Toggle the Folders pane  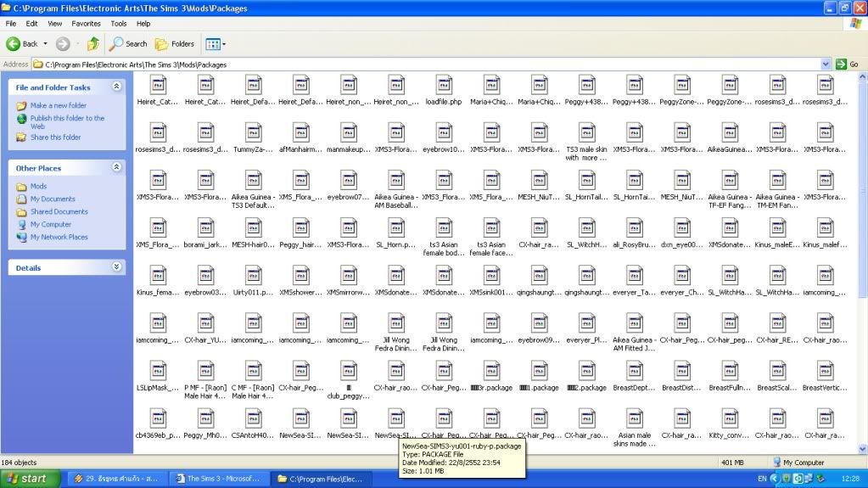175,44
